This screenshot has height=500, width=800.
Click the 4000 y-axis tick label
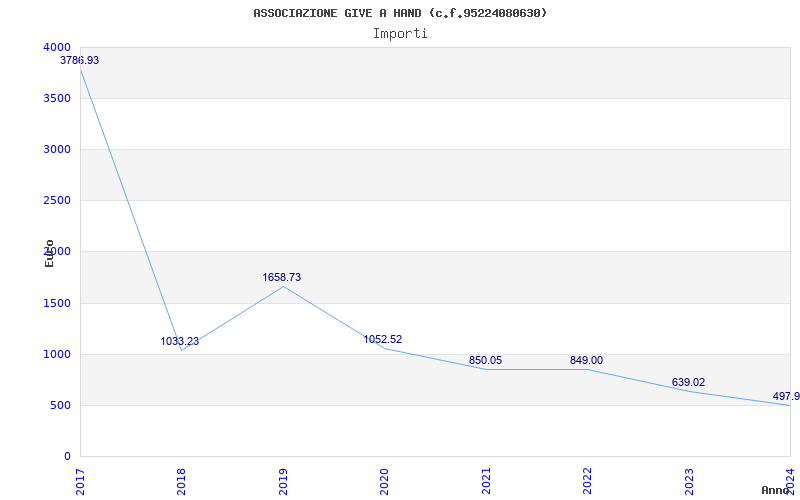click(x=57, y=47)
